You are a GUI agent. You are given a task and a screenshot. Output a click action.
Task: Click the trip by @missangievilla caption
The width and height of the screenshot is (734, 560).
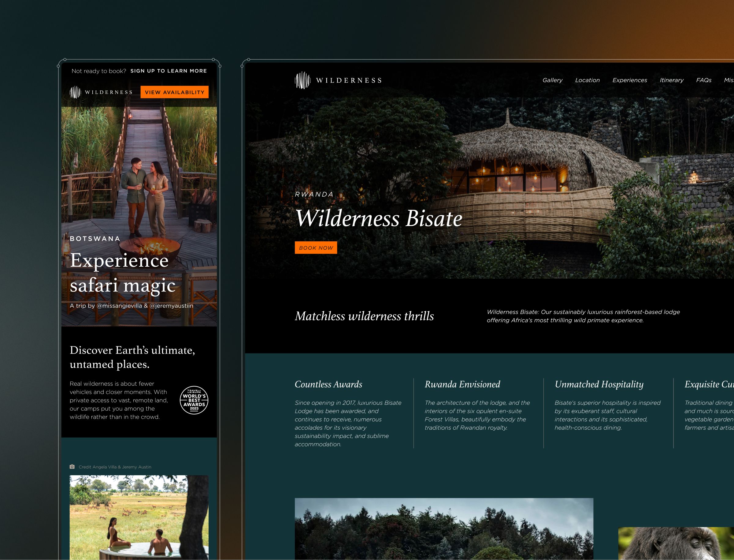(131, 306)
